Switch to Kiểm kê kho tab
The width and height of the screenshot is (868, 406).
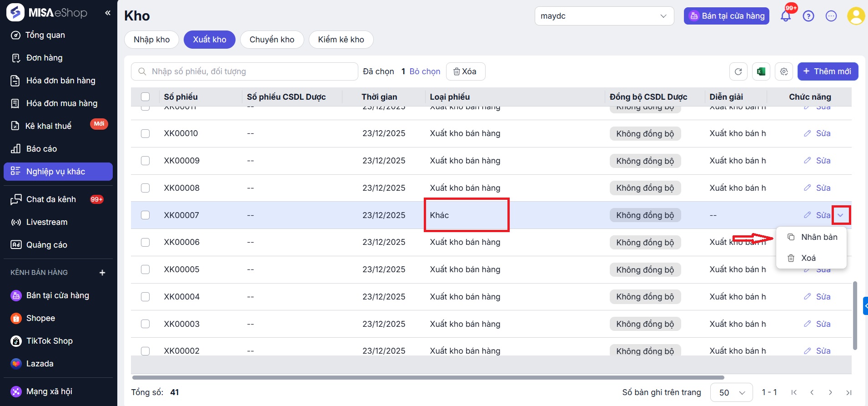(x=341, y=40)
